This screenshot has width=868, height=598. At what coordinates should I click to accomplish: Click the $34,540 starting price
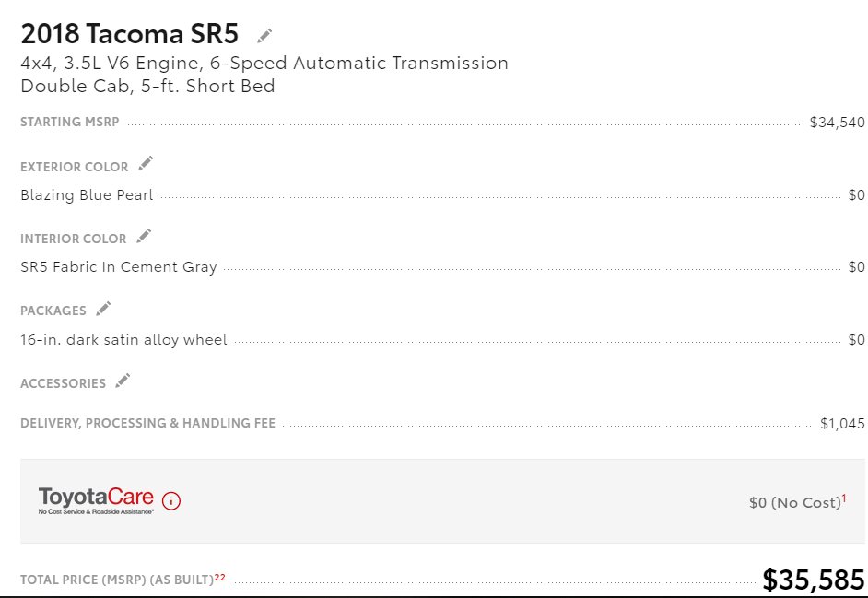pos(837,123)
